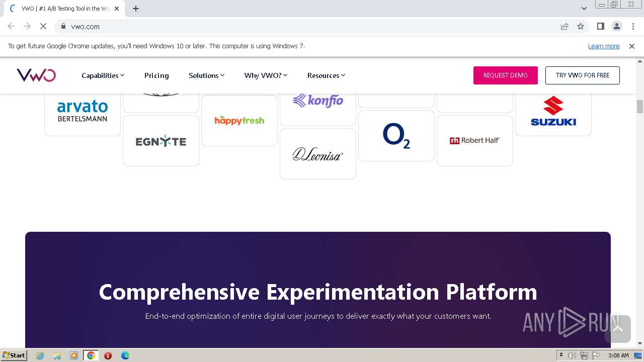
Task: Click the End-to-end optimization subtitle text
Action: pyautogui.click(x=318, y=316)
